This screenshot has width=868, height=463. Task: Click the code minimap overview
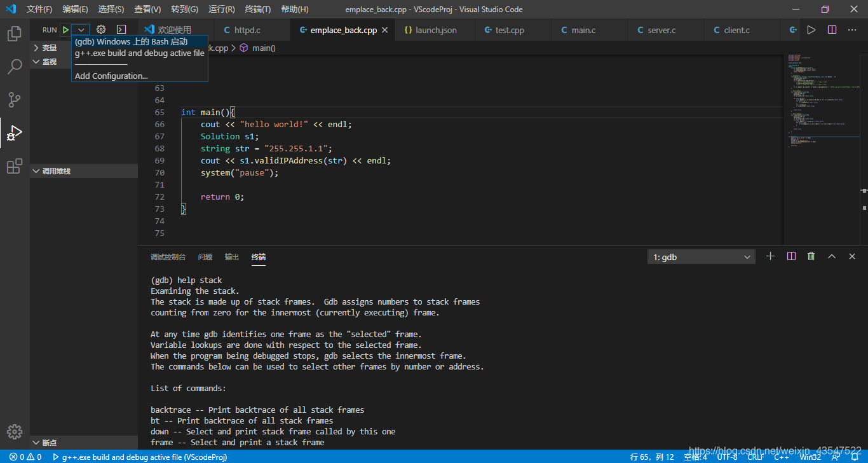822,102
